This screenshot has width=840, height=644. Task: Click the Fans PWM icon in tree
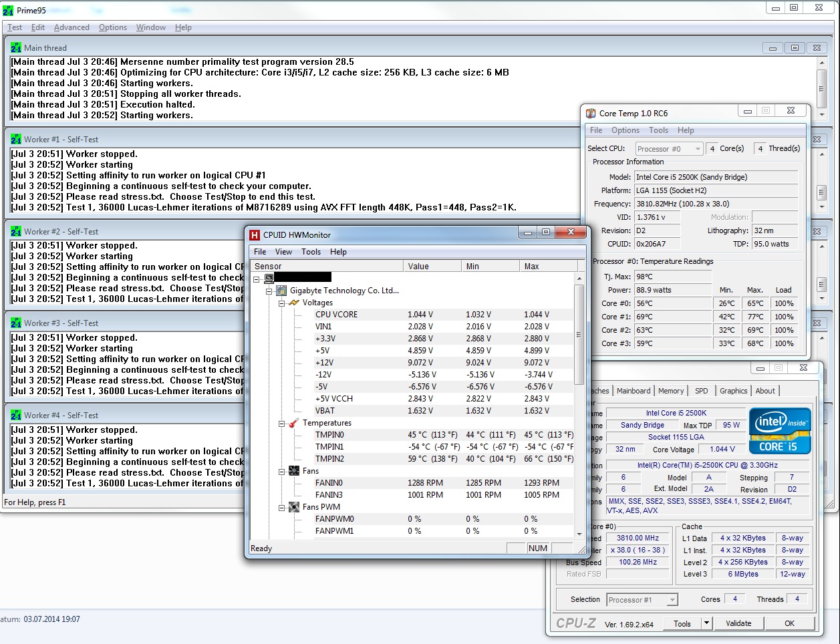[294, 507]
